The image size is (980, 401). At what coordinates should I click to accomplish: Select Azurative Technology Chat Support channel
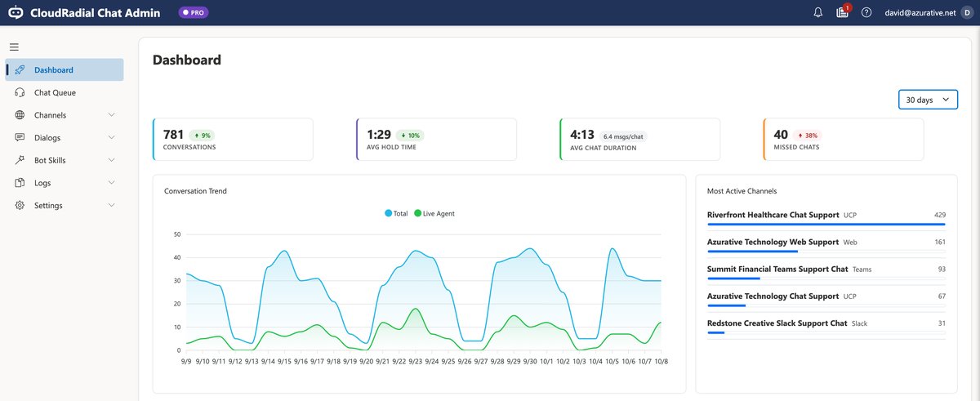(773, 296)
